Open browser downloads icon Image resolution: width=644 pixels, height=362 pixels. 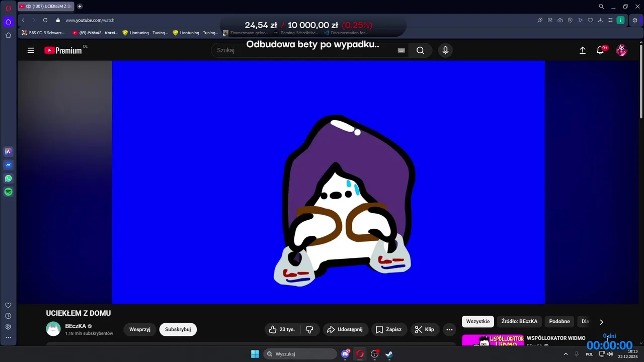point(600,20)
